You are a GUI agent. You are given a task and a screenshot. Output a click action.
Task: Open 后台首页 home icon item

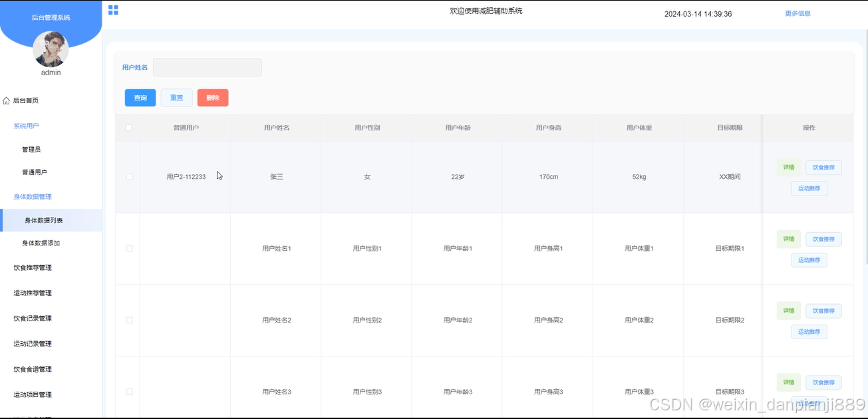point(21,100)
